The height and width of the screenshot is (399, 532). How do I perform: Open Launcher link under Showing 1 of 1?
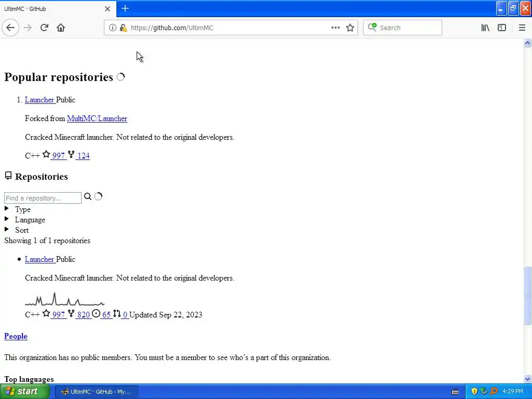click(39, 259)
